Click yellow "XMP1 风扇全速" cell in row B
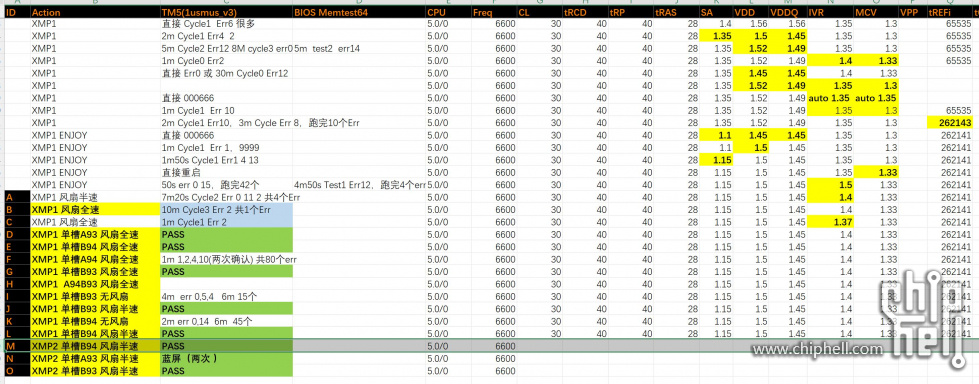979x384 pixels. [95, 210]
